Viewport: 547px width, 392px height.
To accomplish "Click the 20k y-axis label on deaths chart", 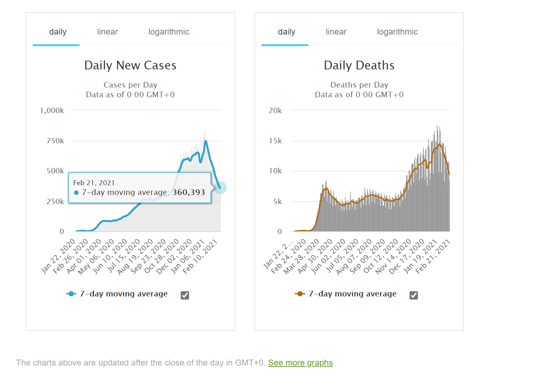I will (x=275, y=111).
